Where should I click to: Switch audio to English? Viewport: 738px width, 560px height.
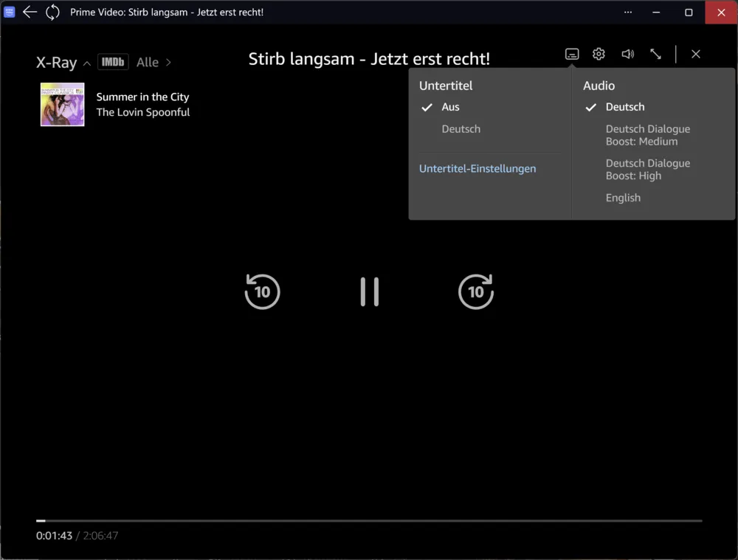pos(623,198)
